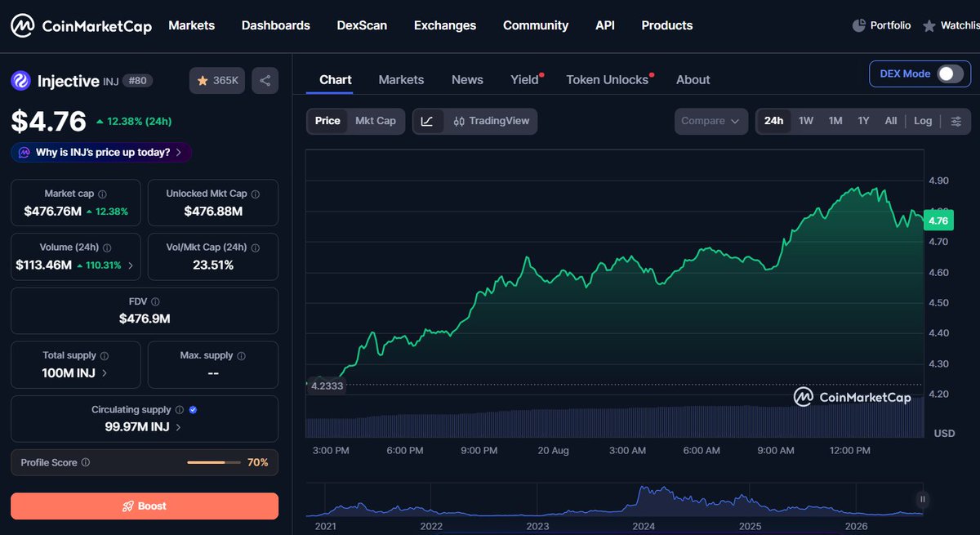Open the Community navigation menu
This screenshot has width=980, height=535.
pyautogui.click(x=536, y=25)
